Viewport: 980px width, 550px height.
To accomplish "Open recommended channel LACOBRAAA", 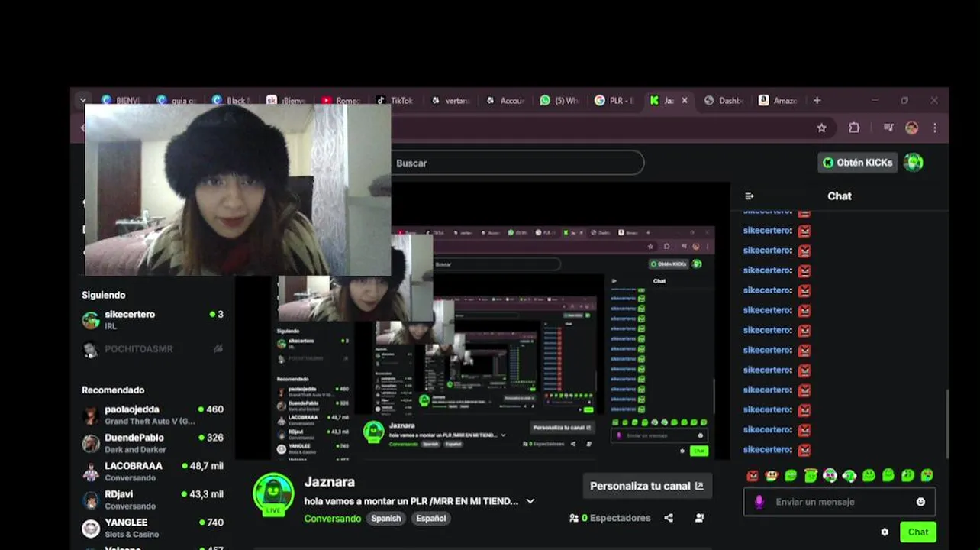I will coord(153,471).
